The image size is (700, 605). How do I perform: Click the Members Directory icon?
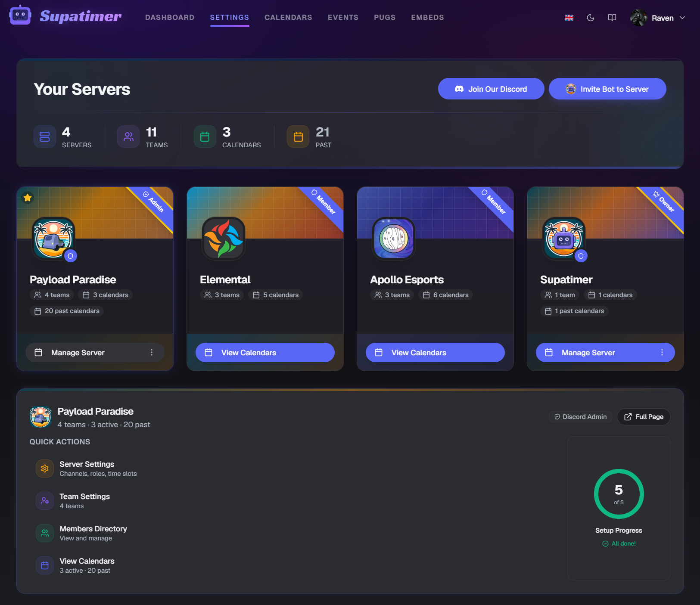click(x=45, y=533)
